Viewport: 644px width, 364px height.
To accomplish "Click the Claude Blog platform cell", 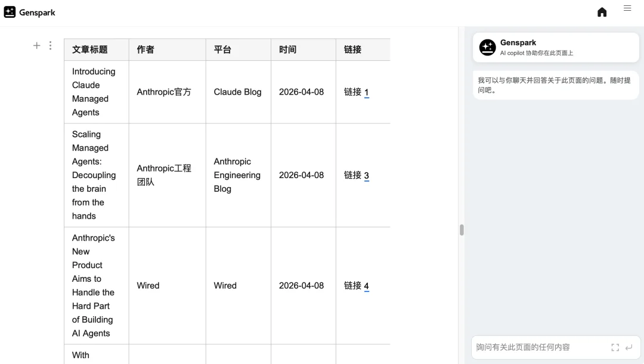I will click(238, 92).
